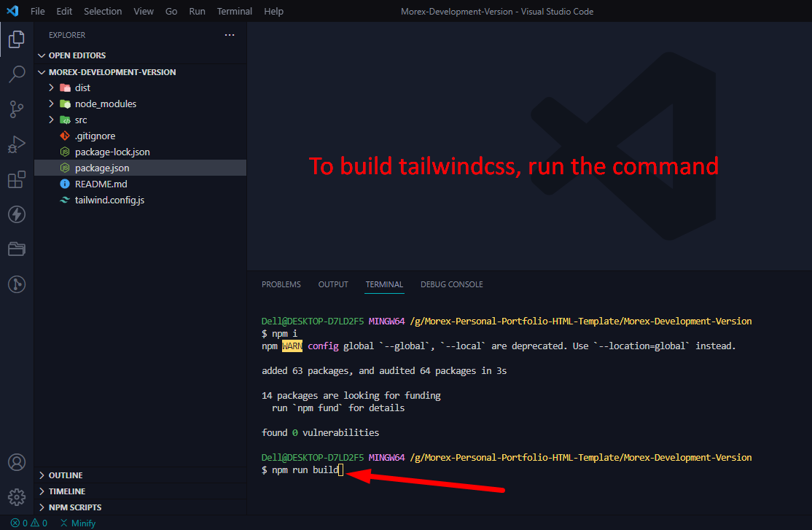Click the 'found 0 vulnerabilities' terminal text

(x=321, y=432)
